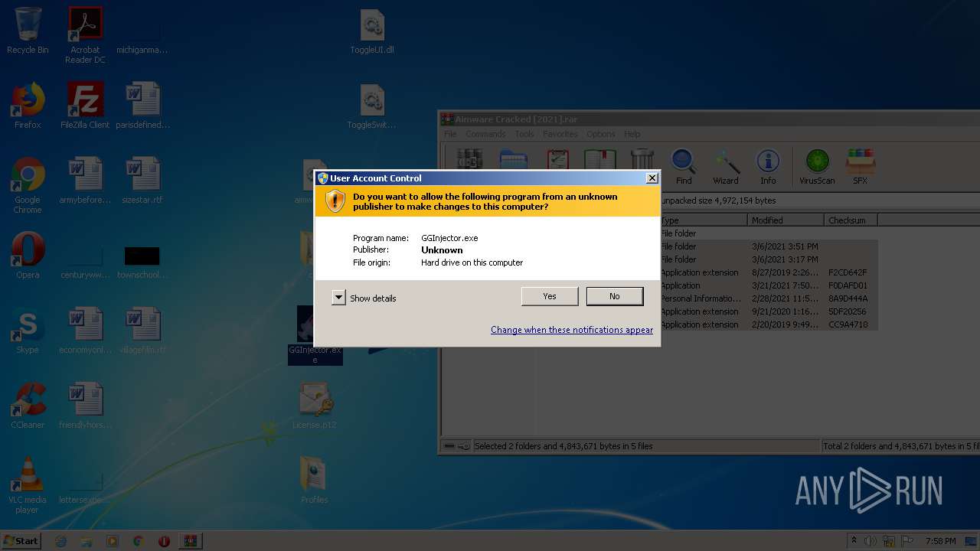The image size is (980, 551).
Task: Select the Skype desktop shortcut
Action: (x=28, y=331)
